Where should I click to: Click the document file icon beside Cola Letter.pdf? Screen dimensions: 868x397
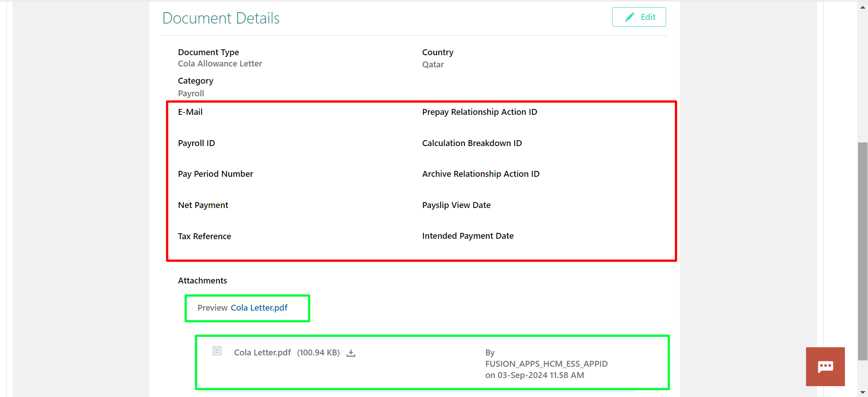point(217,351)
